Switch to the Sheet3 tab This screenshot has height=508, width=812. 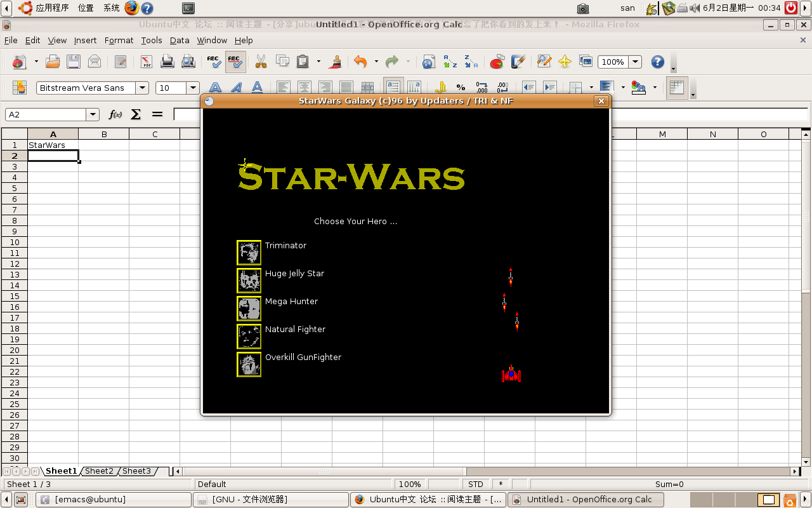click(137, 471)
